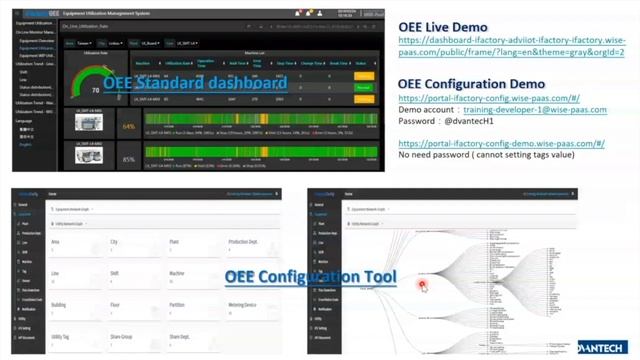Viewport: 640px width, 360px height.
Task: Open the UI_Board plant dropdown
Action: [x=150, y=43]
